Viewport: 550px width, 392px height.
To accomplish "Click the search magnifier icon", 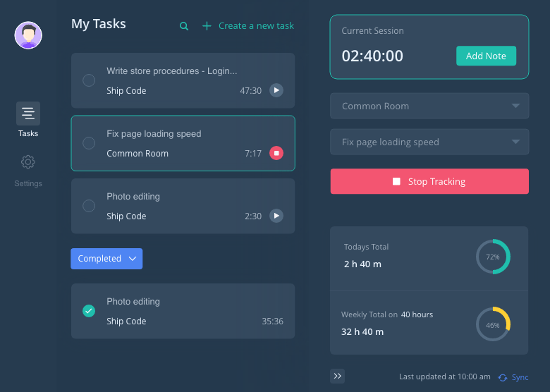I will (x=184, y=26).
